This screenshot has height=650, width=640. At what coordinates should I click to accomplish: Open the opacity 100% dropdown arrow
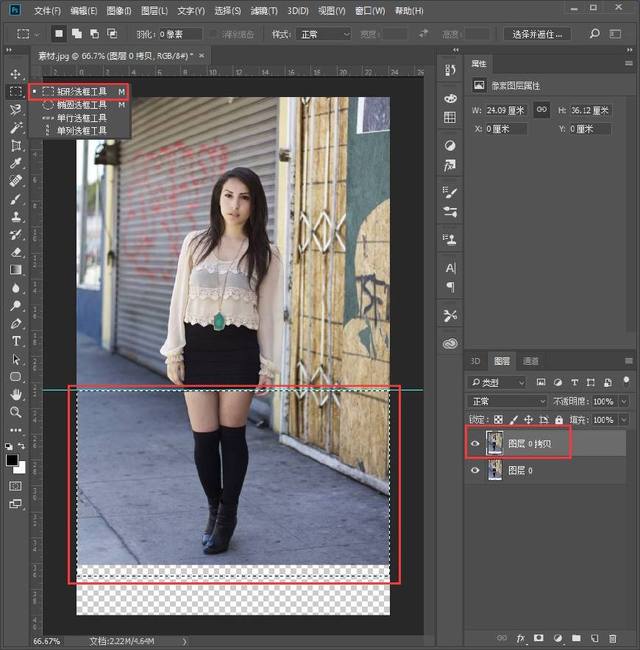pos(624,401)
